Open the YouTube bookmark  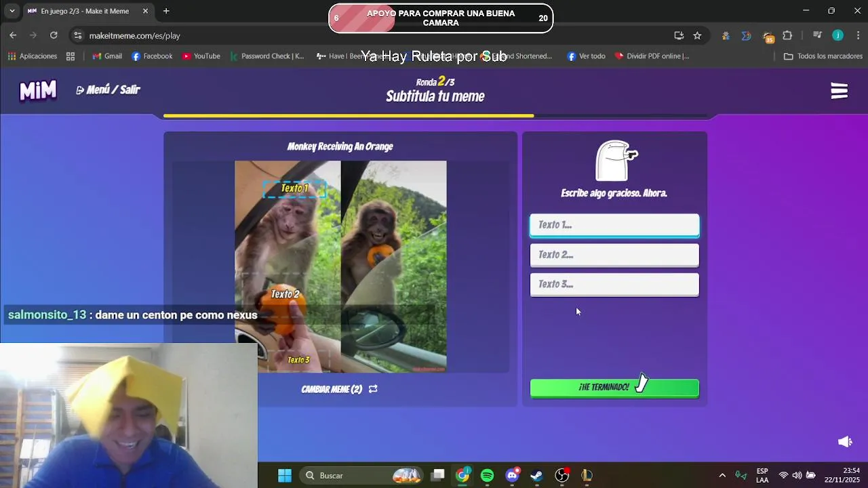pos(201,56)
